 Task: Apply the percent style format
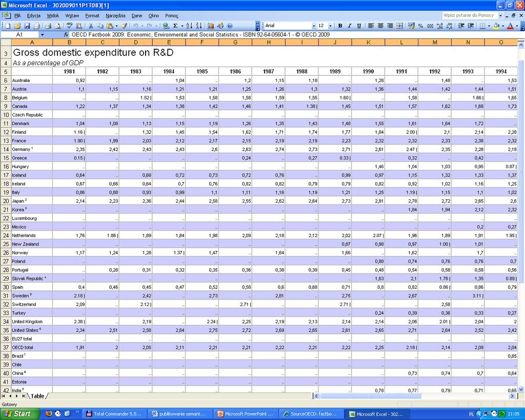click(x=420, y=26)
